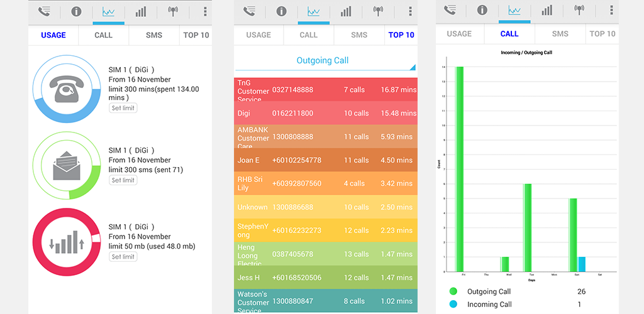This screenshot has width=644, height=314.
Task: Select Heng Loong Electric row
Action: click(x=326, y=254)
